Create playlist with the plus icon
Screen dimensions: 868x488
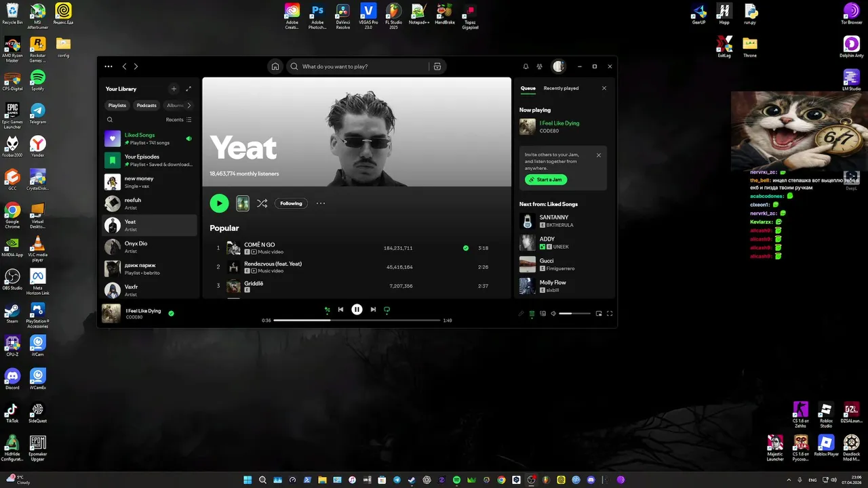pyautogui.click(x=174, y=89)
